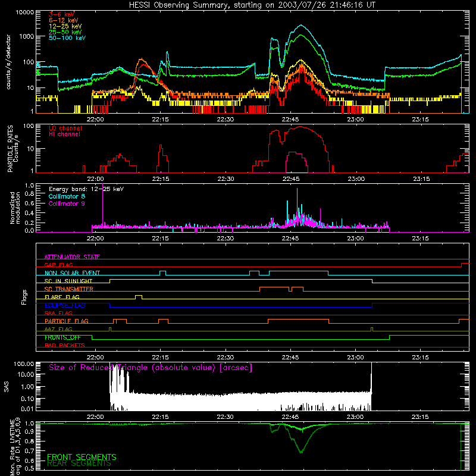Click the GAP FLAG label
Viewport: 476px width, 476px height.
(58, 265)
